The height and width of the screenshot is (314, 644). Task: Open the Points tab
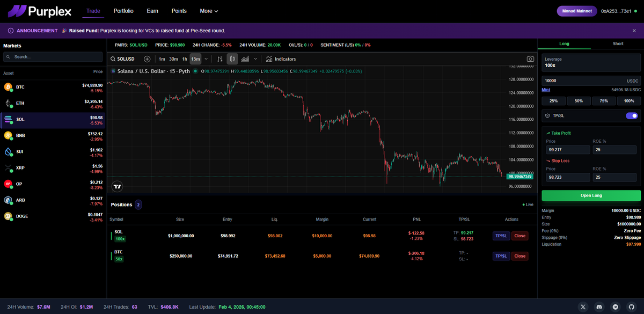click(x=179, y=11)
